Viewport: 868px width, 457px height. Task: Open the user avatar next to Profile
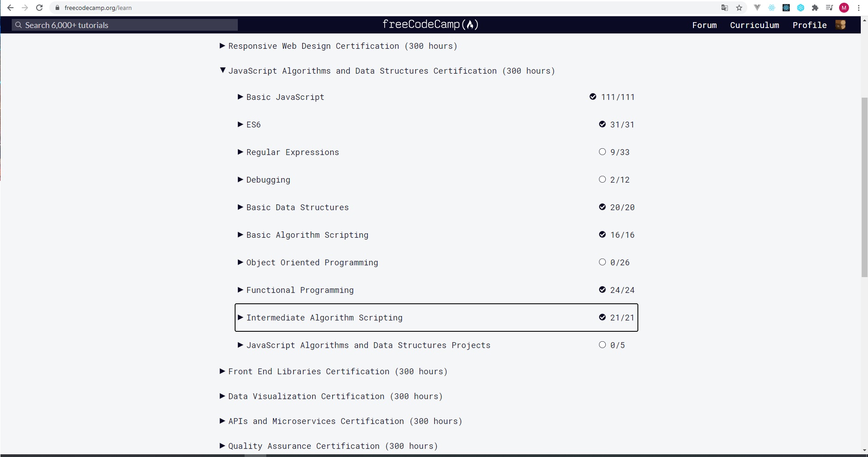(x=841, y=25)
